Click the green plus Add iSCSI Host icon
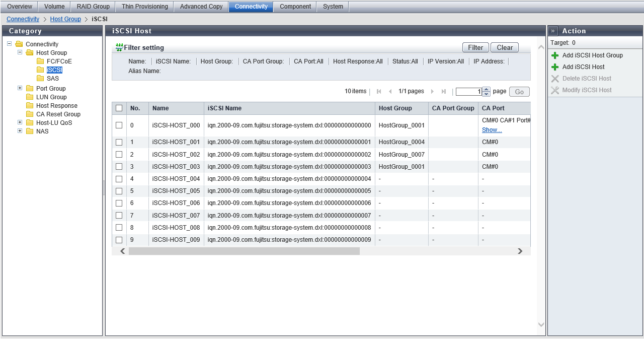The height and width of the screenshot is (339, 644). pyautogui.click(x=555, y=67)
